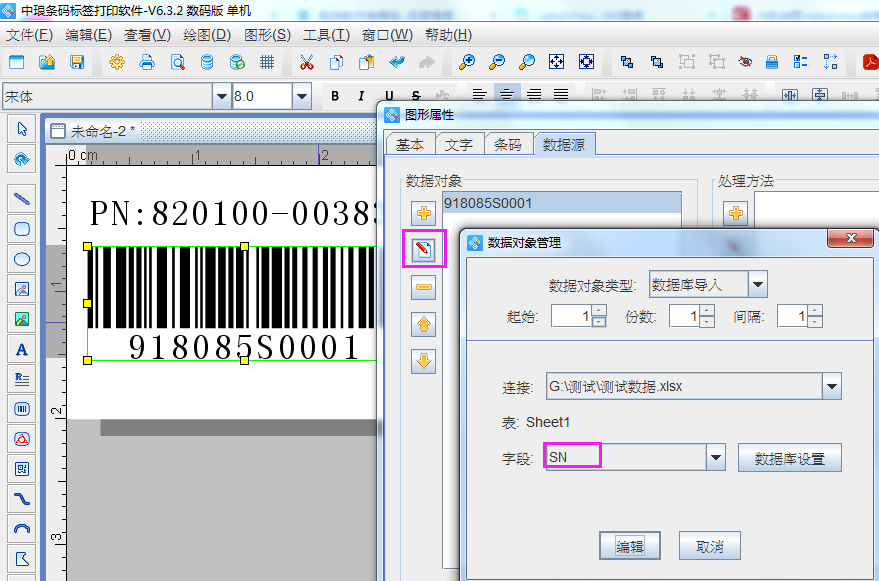
Task: Open the 数据对象类型 dropdown
Action: [758, 284]
